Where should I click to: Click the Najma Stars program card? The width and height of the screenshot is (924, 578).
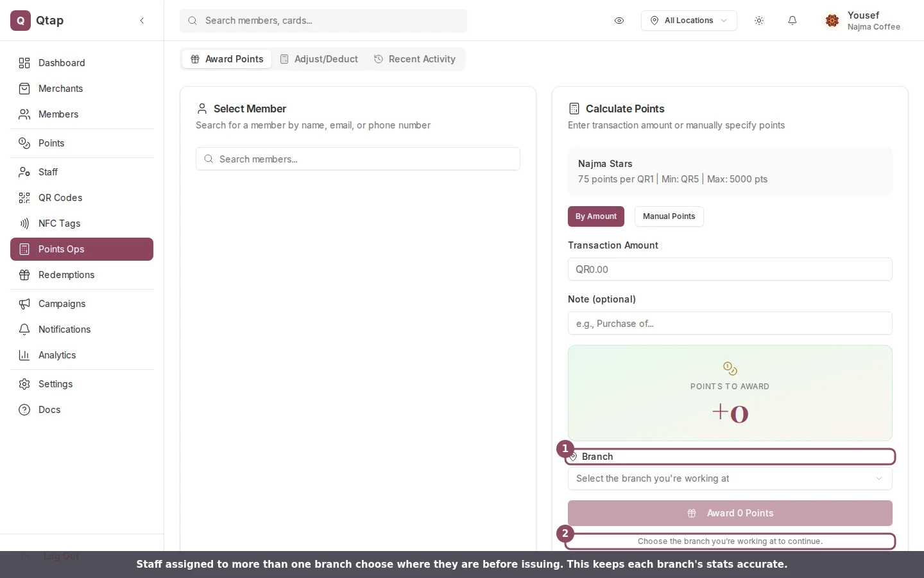pyautogui.click(x=730, y=171)
